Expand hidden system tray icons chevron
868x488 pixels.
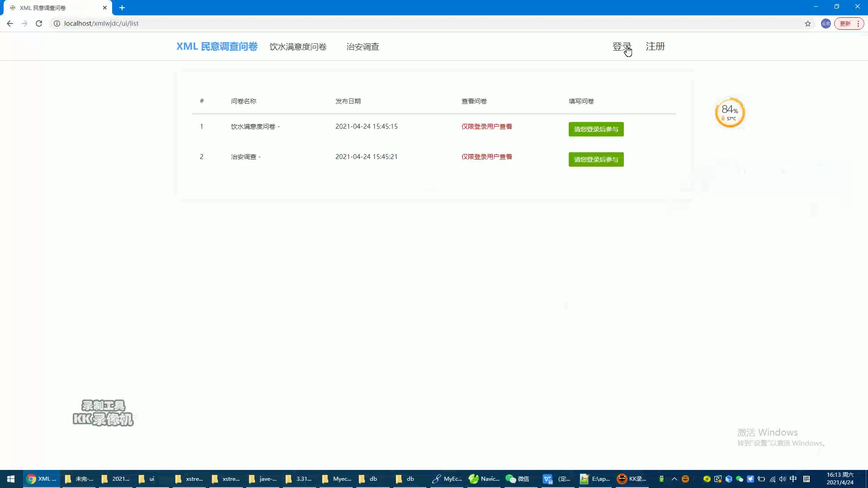pos(674,479)
